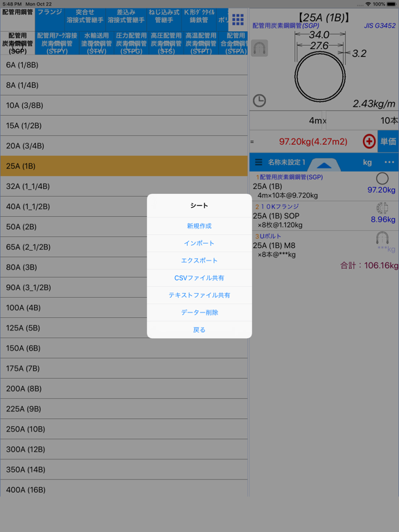399x532 pixels.
Task: Select データー削除 option
Action: [199, 312]
